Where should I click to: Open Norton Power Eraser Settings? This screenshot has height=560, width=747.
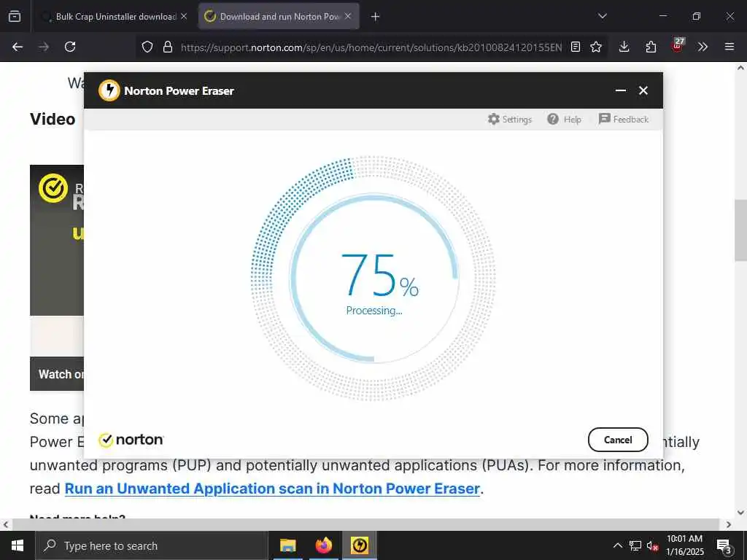pyautogui.click(x=509, y=119)
